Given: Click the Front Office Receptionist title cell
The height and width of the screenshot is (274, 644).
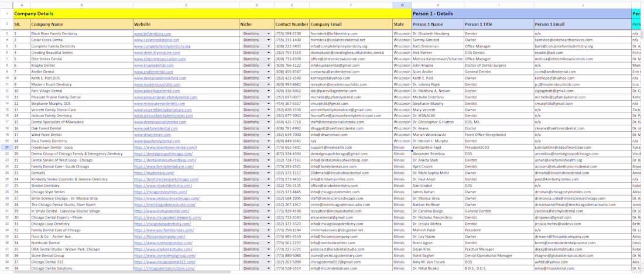Looking at the screenshot, I should 499,134.
